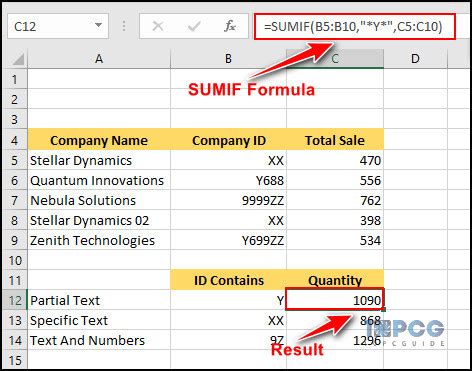Image resolution: width=472 pixels, height=371 pixels.
Task: Select the total sale cell 762
Action: coord(335,200)
